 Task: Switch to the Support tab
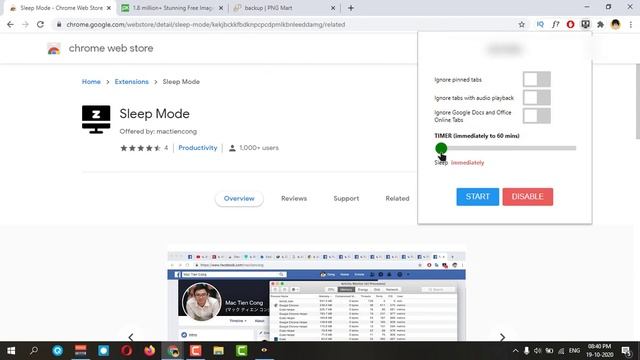[x=346, y=198]
